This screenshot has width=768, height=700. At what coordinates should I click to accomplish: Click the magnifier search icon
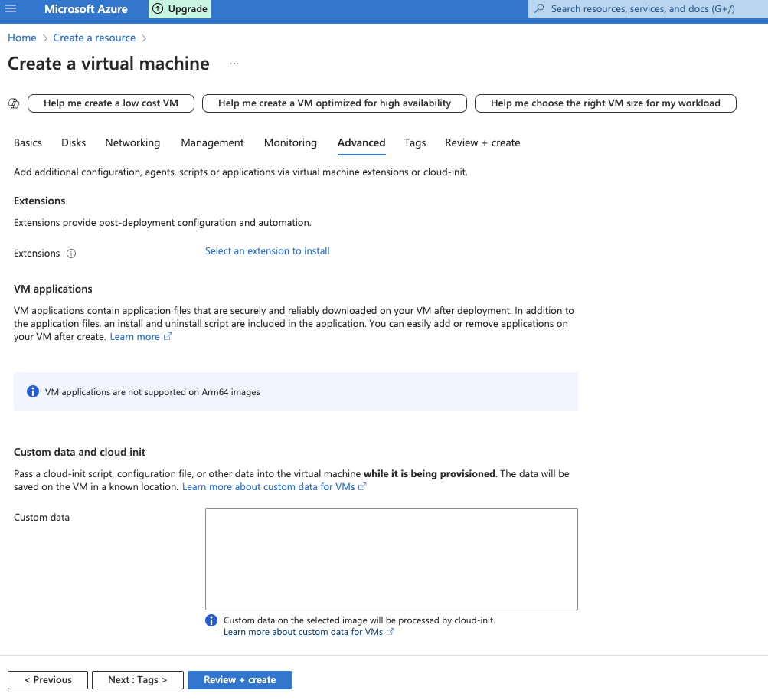[x=539, y=9]
